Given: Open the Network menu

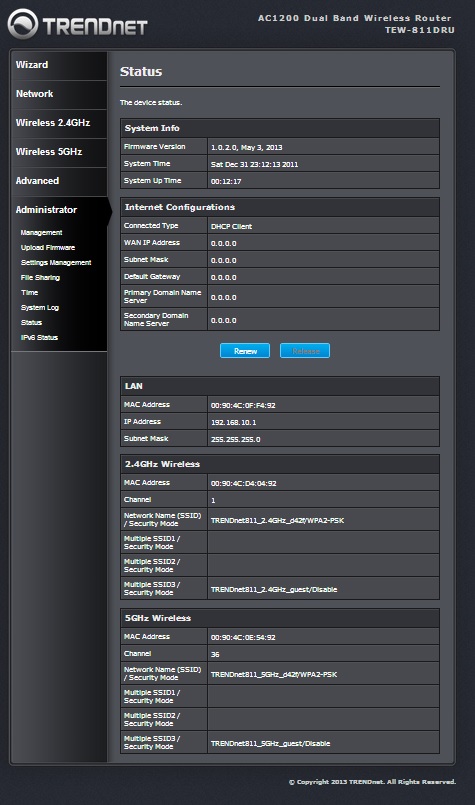Looking at the screenshot, I should tap(34, 94).
